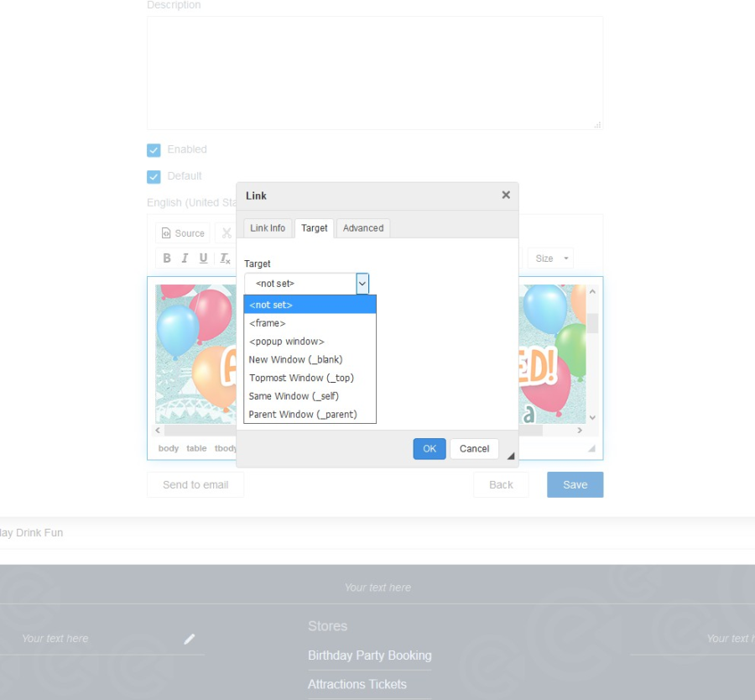The image size is (755, 700).
Task: Toggle the Source view button
Action: 183,233
